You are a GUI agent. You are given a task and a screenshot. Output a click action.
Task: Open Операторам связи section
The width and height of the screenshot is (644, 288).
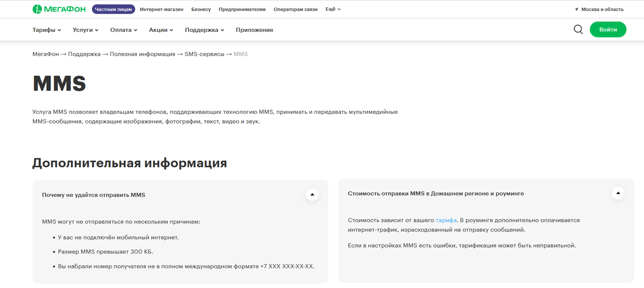295,9
